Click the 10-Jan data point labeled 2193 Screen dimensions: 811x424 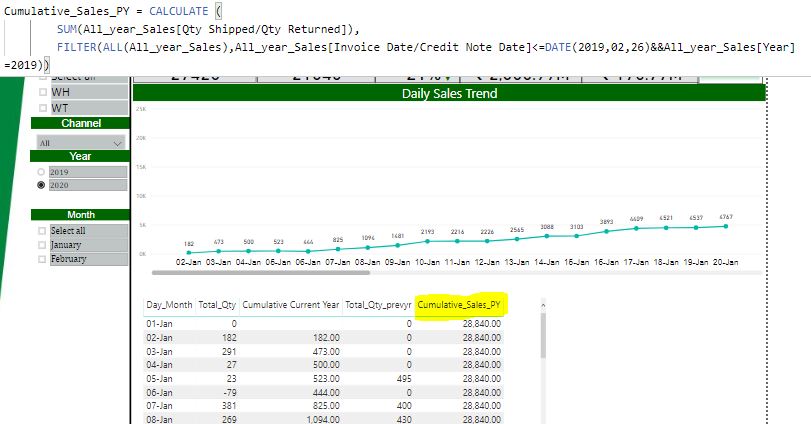click(x=427, y=241)
